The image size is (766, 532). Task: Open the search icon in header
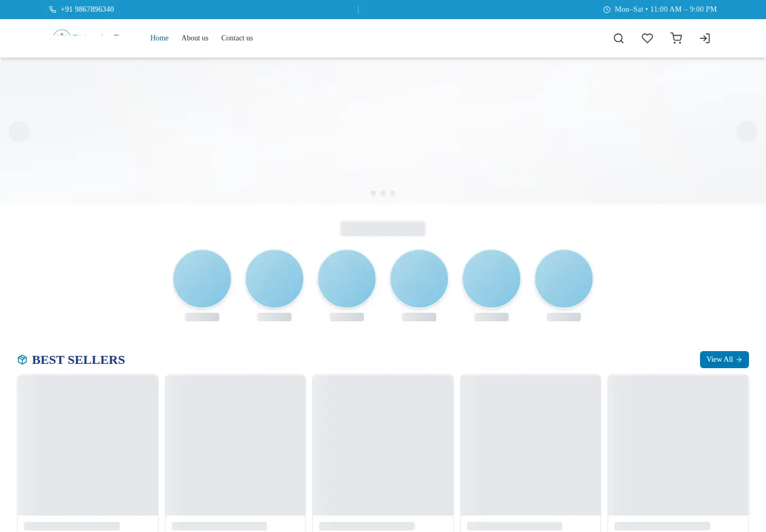[x=618, y=38]
